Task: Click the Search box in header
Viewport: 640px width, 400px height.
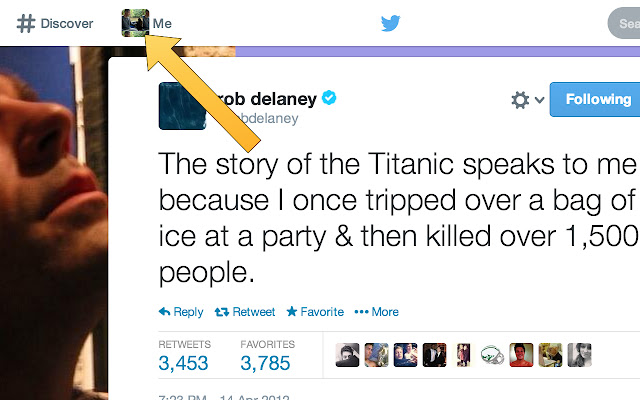Action: click(x=624, y=23)
